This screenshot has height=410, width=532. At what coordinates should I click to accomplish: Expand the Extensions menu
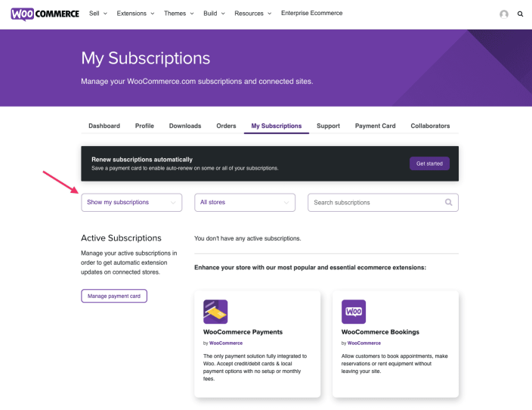click(x=135, y=14)
